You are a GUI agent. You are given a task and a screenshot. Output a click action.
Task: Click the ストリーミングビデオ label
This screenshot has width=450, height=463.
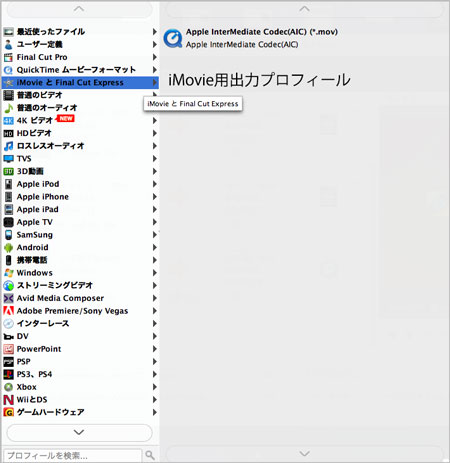click(55, 286)
